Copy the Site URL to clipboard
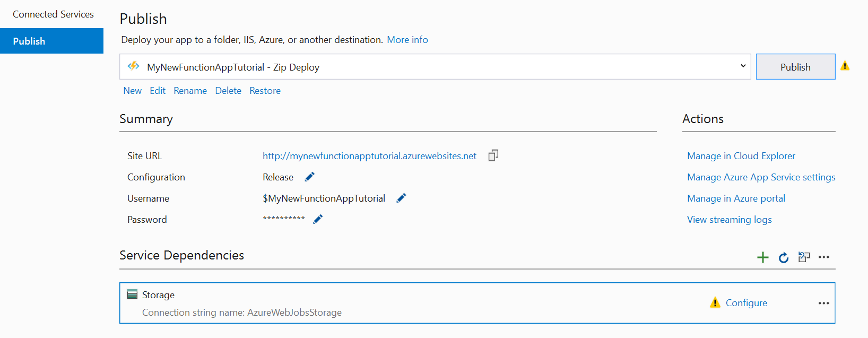 click(493, 155)
